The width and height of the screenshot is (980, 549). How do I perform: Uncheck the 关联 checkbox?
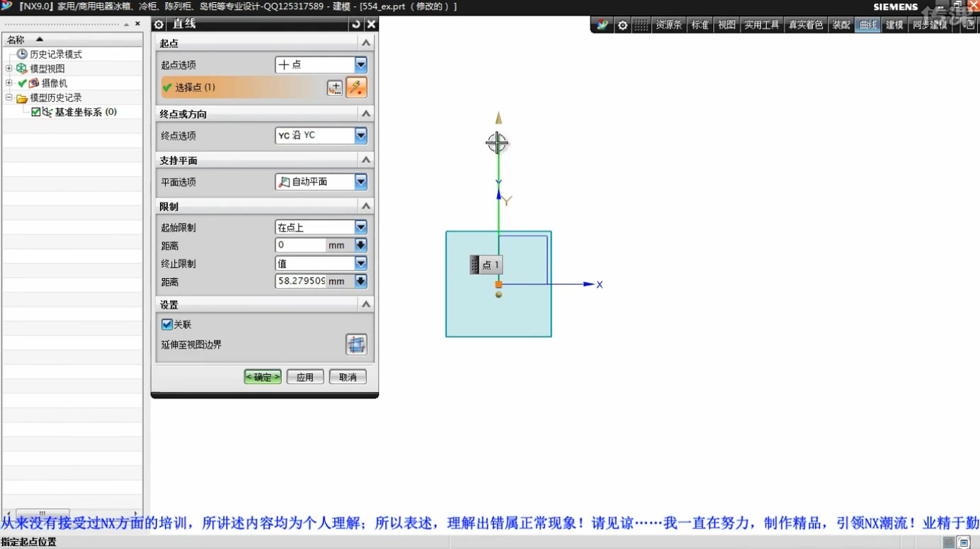tap(169, 324)
